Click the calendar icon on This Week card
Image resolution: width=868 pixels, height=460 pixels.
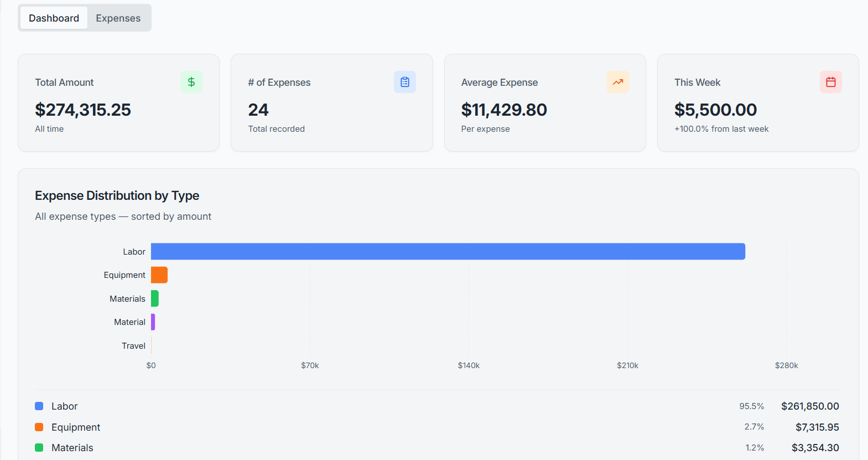click(x=831, y=82)
